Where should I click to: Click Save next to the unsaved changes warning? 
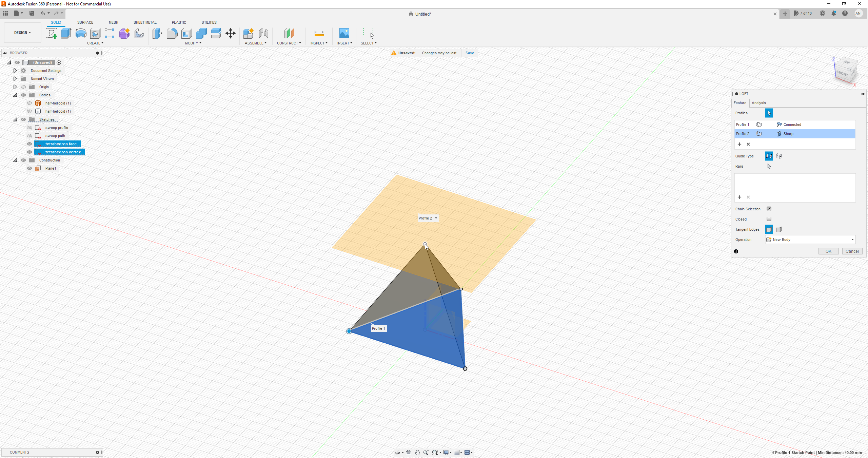[469, 53]
